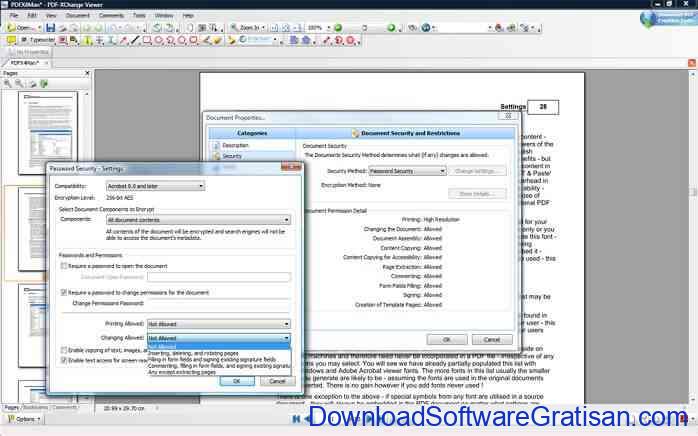This screenshot has width=698, height=436.
Task: Expand the Stamp tool dropdown arrow
Action: (x=275, y=41)
